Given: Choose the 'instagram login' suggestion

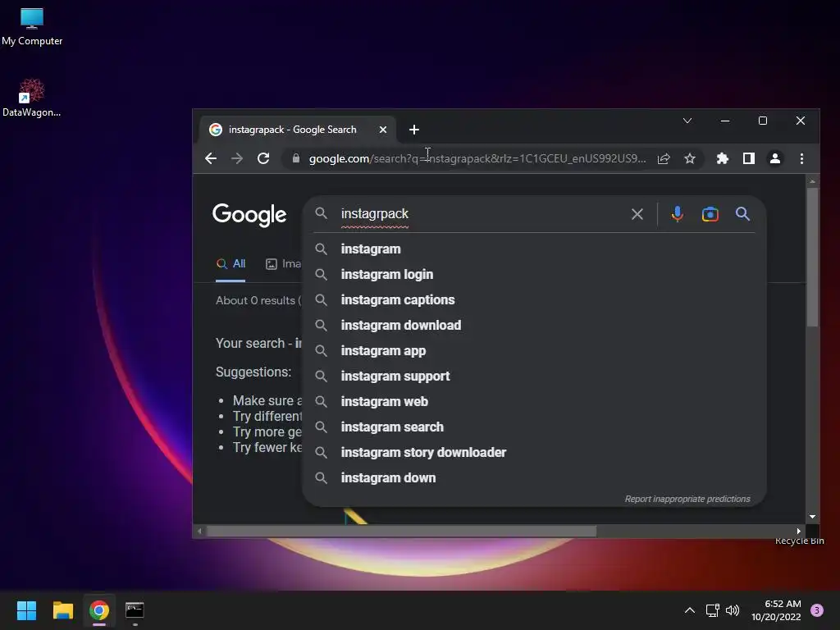Looking at the screenshot, I should pos(534,274).
